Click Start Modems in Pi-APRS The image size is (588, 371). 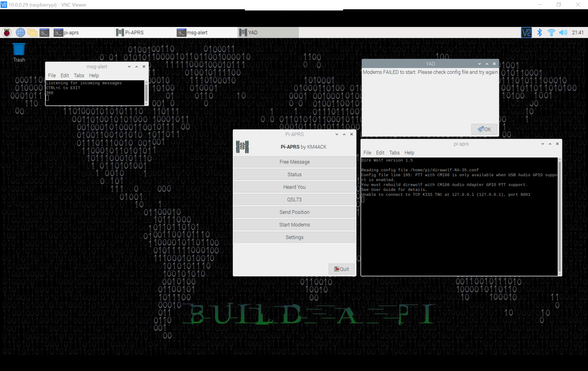tap(294, 224)
